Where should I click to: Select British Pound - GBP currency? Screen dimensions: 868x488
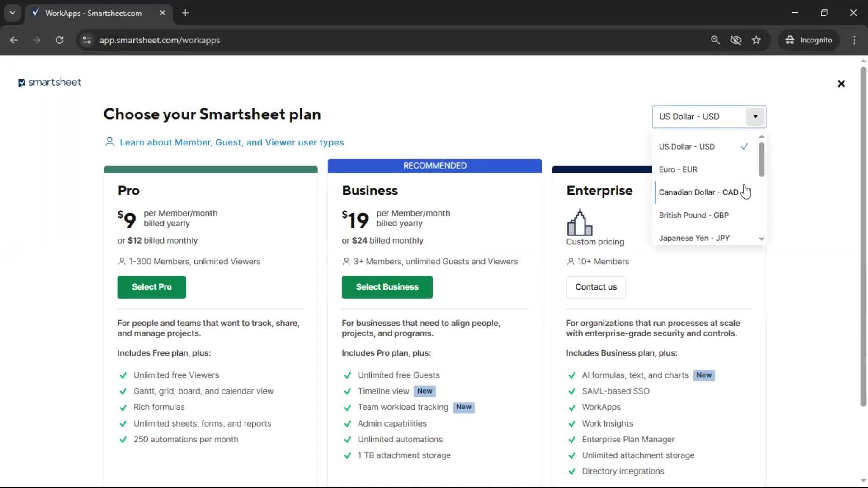tap(694, 215)
